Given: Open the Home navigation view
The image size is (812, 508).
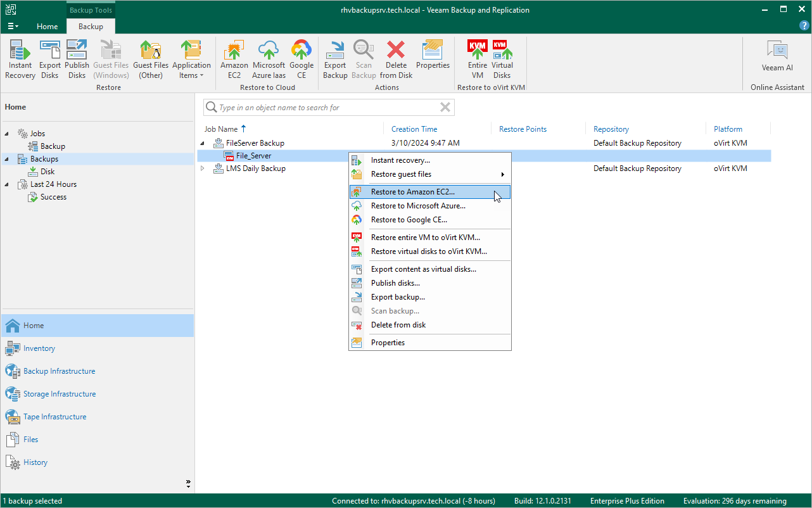Looking at the screenshot, I should [98, 326].
